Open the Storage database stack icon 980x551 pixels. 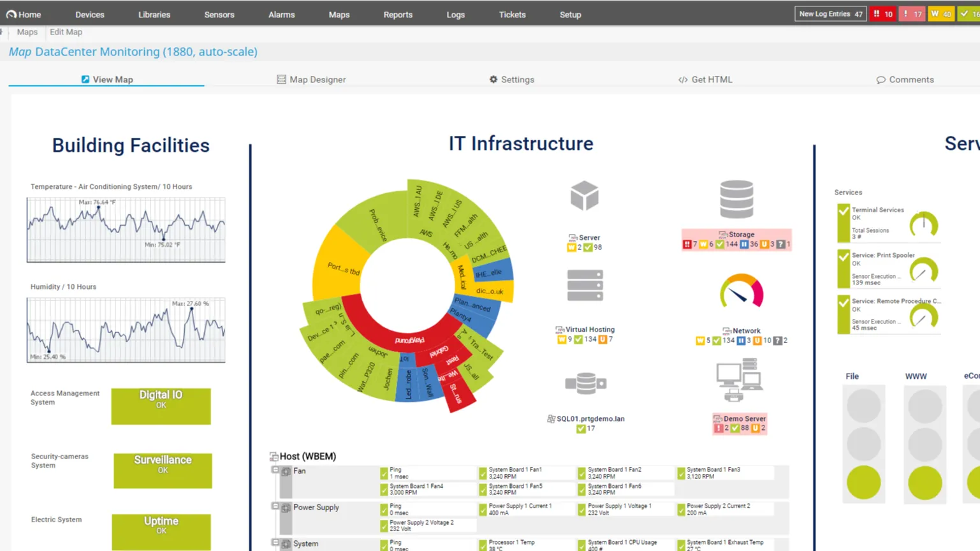point(736,199)
